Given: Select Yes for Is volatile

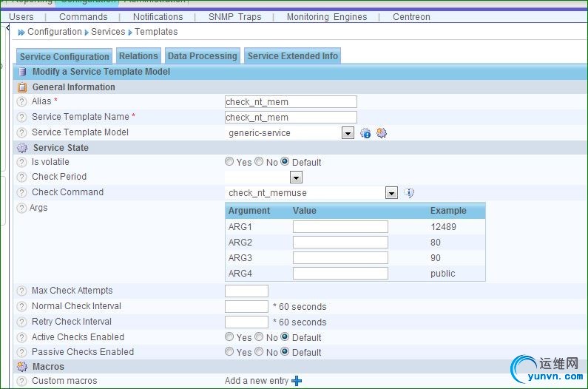Looking at the screenshot, I should (229, 162).
